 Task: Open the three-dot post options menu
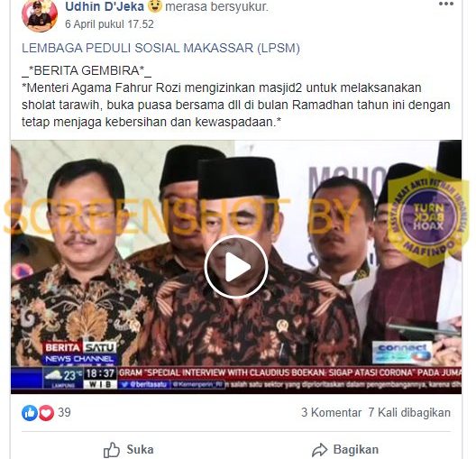446,4
